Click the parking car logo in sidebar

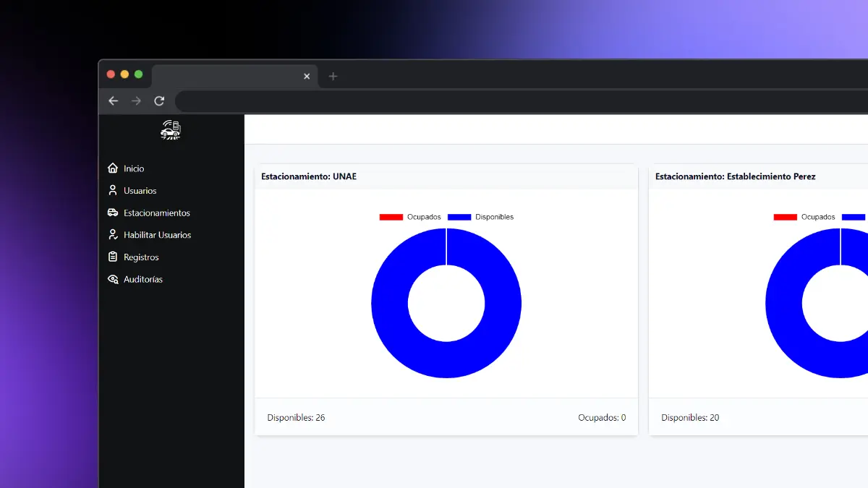coord(171,130)
